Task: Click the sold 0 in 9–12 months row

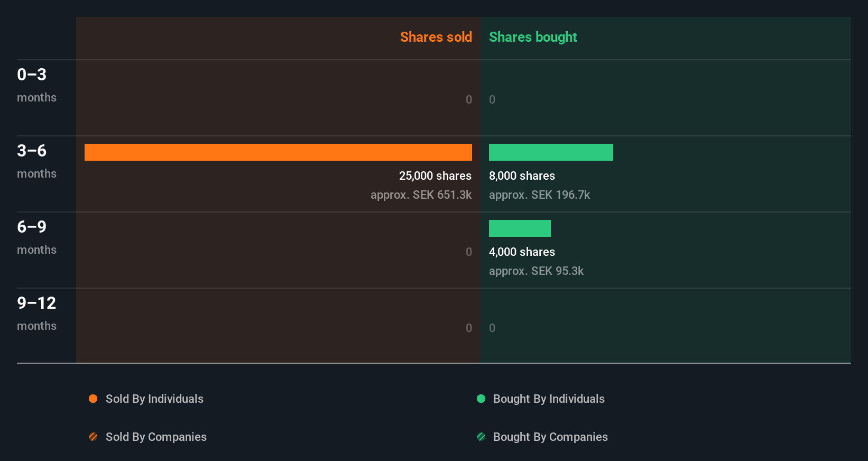Action: tap(469, 328)
